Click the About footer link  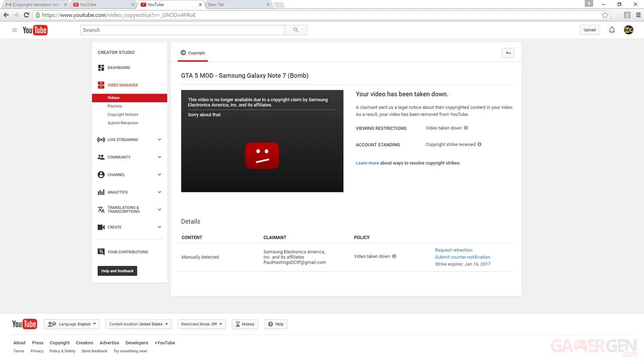[x=19, y=343]
